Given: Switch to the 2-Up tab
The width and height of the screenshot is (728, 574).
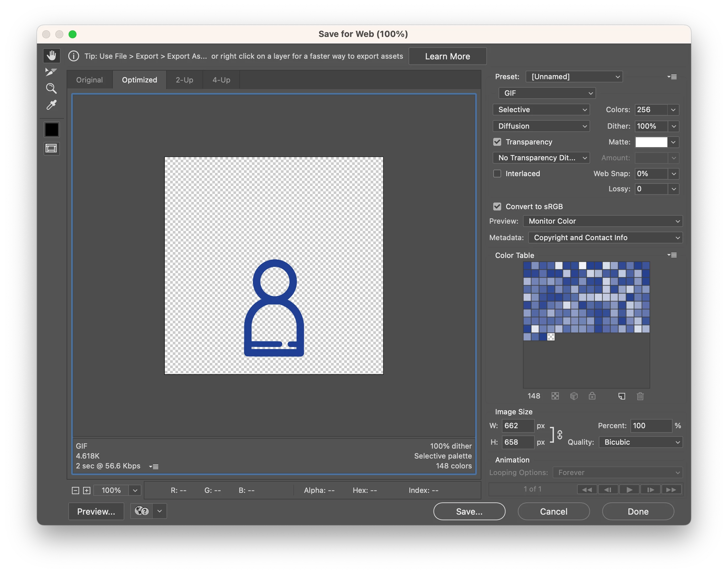Looking at the screenshot, I should coord(184,80).
